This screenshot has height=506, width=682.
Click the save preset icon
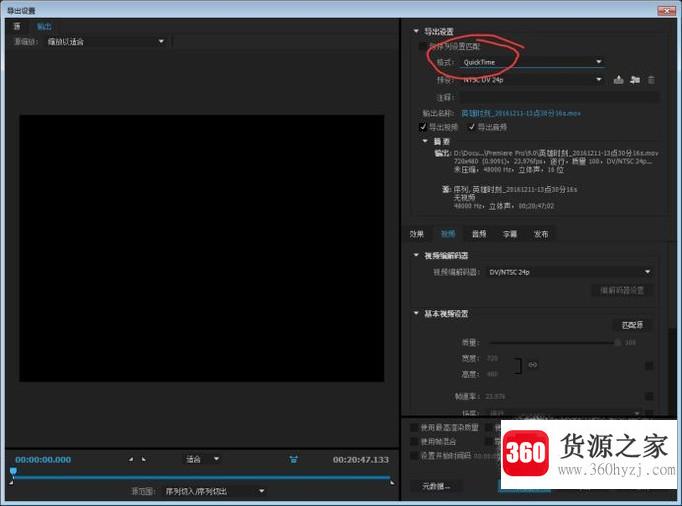pyautogui.click(x=618, y=80)
